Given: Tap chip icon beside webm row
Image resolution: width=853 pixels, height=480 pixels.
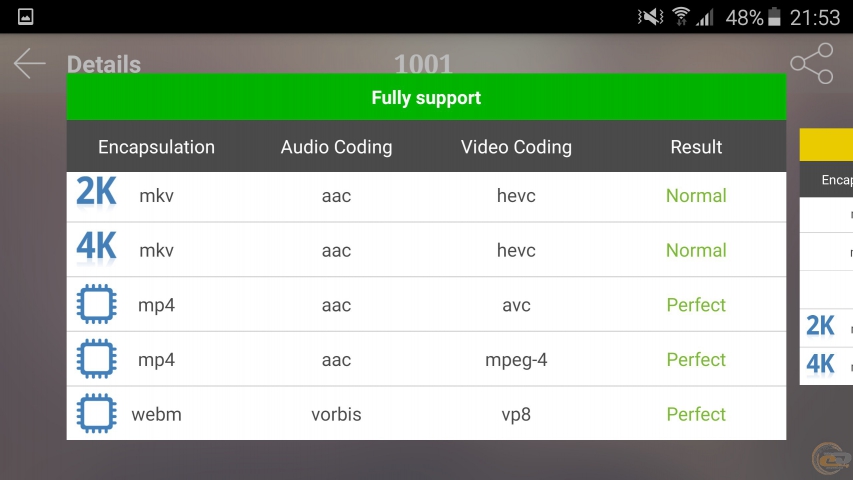Looking at the screenshot, I should [x=97, y=413].
